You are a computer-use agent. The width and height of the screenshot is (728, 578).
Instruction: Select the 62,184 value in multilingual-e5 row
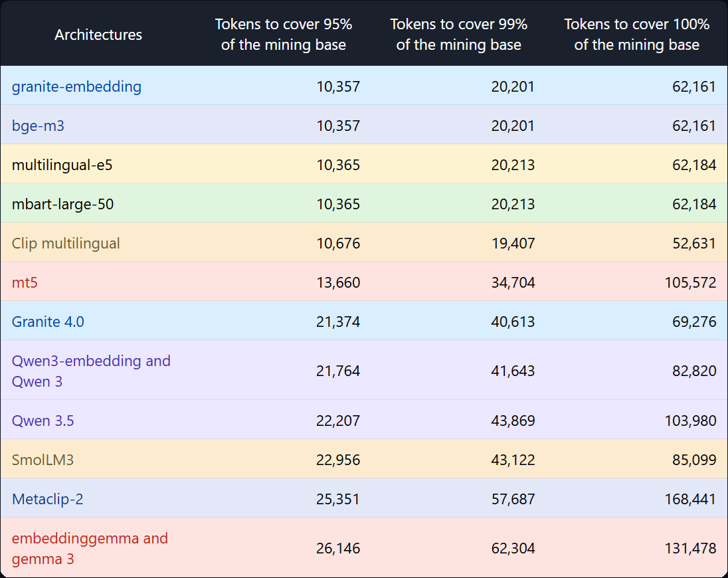[694, 165]
